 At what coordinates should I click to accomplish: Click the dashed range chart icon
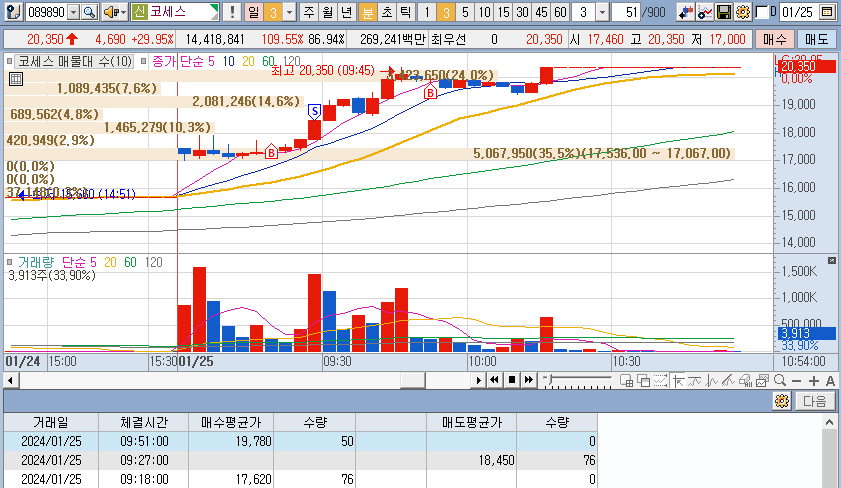click(x=660, y=381)
